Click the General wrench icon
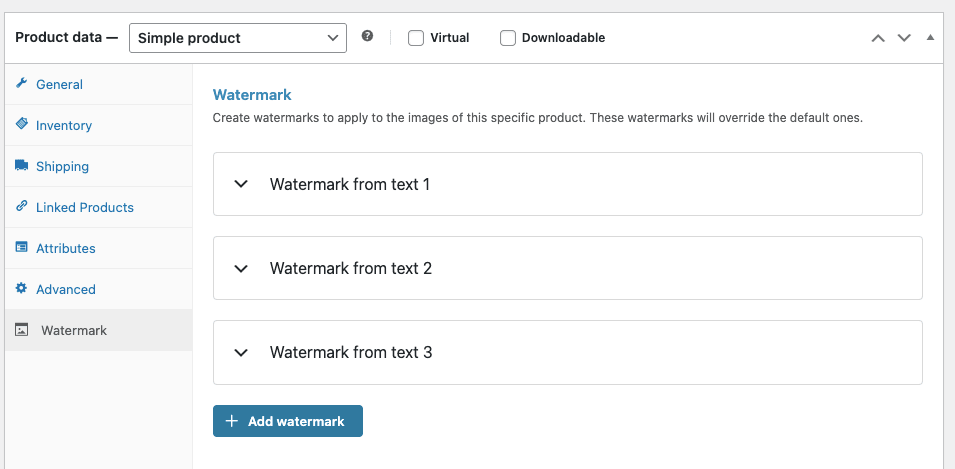This screenshot has height=469, width=955. [x=22, y=83]
